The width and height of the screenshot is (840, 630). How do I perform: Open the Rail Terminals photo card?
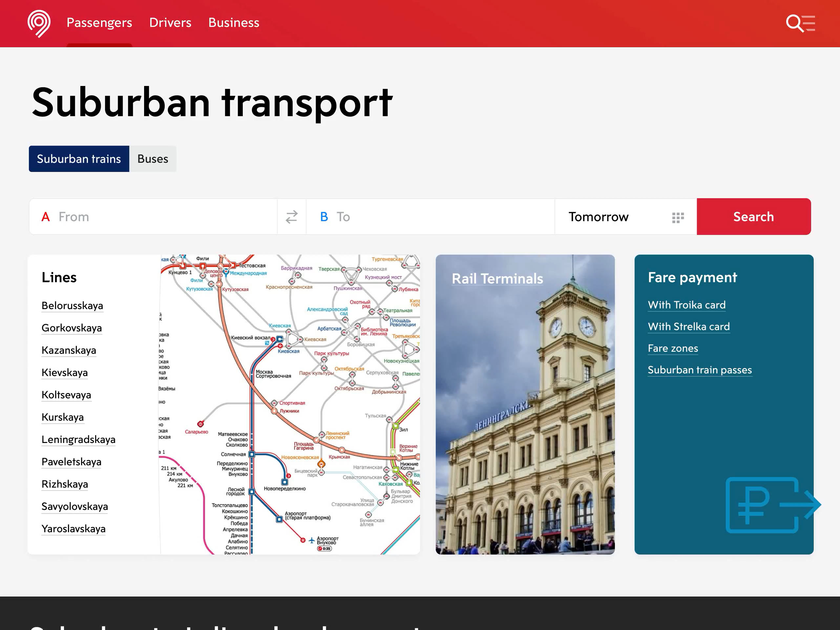click(x=525, y=405)
